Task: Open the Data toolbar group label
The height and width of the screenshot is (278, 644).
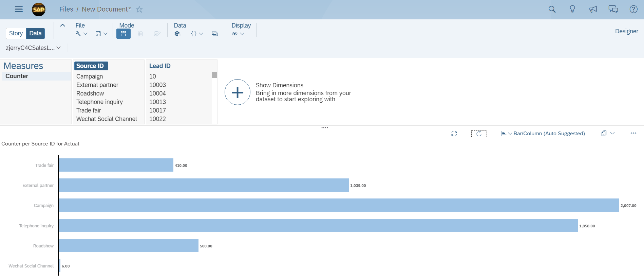Action: [180, 25]
